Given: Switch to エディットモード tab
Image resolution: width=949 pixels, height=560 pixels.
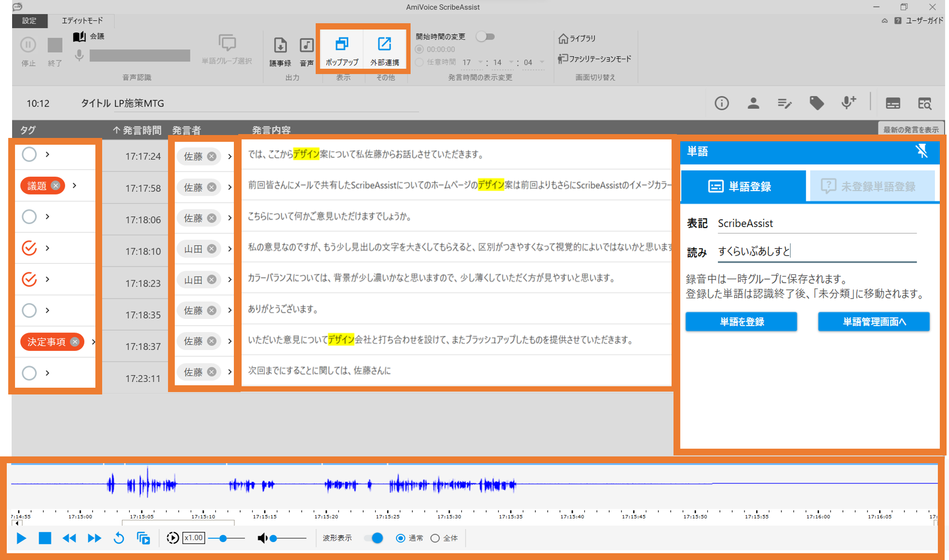Looking at the screenshot, I should tap(82, 20).
